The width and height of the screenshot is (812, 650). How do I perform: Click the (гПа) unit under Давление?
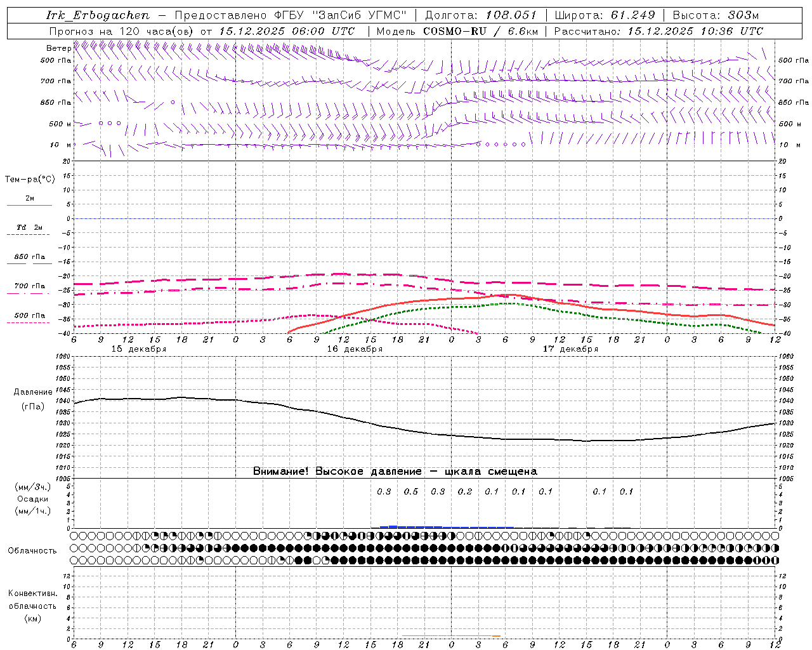[x=33, y=407]
